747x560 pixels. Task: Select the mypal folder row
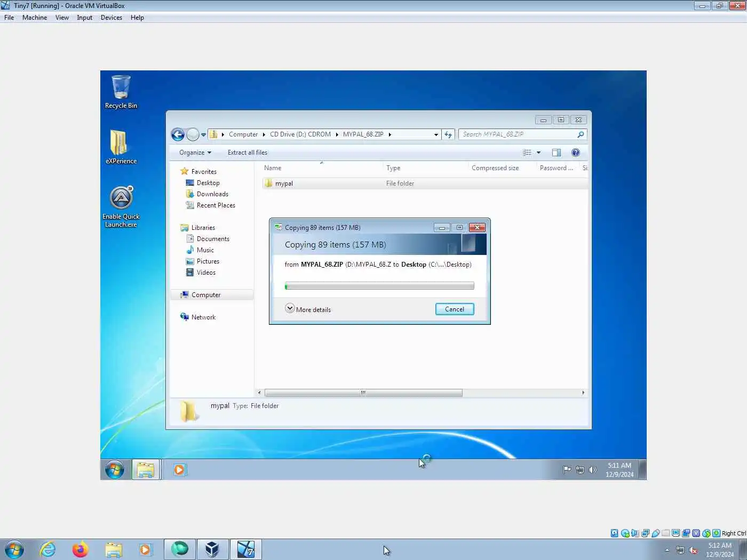(x=425, y=183)
